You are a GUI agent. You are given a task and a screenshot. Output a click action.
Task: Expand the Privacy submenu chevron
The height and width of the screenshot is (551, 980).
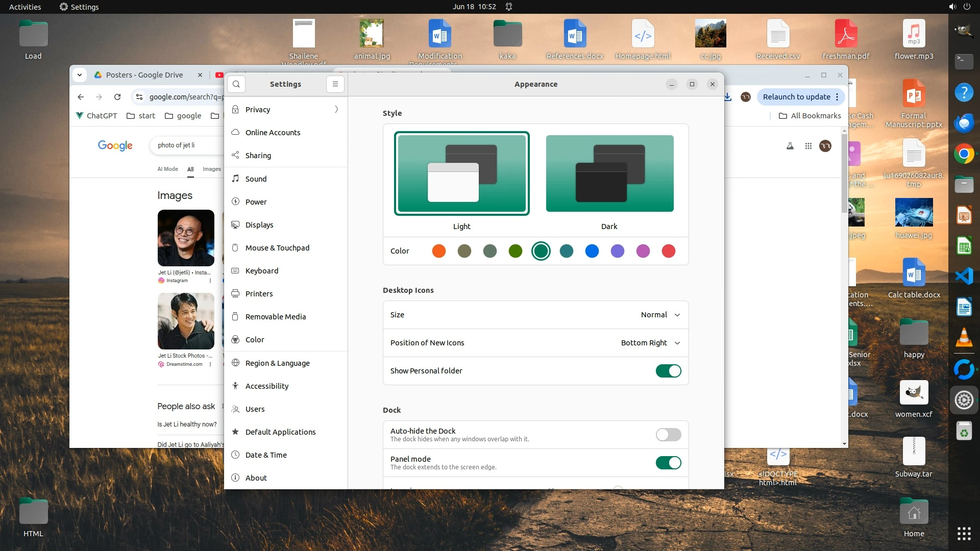tap(336, 110)
